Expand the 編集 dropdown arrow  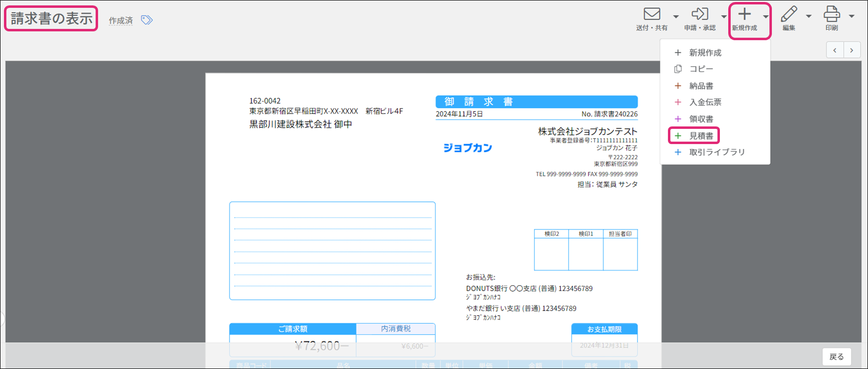click(809, 17)
